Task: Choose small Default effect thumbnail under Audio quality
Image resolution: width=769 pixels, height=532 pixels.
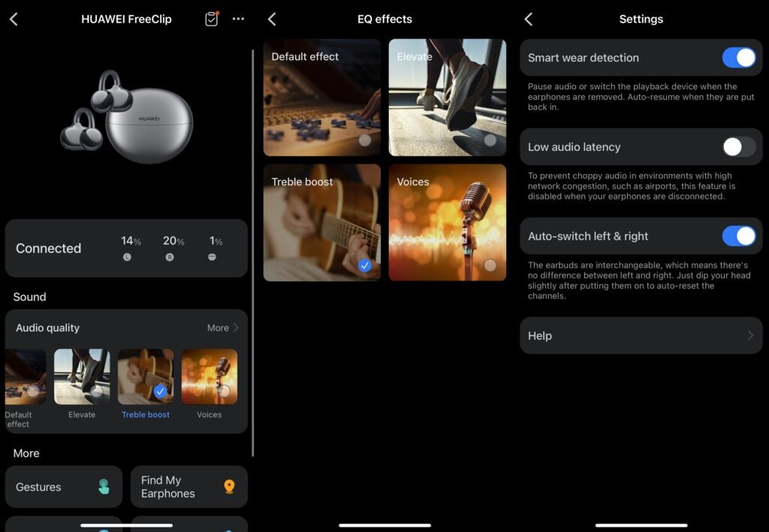Action: click(26, 377)
